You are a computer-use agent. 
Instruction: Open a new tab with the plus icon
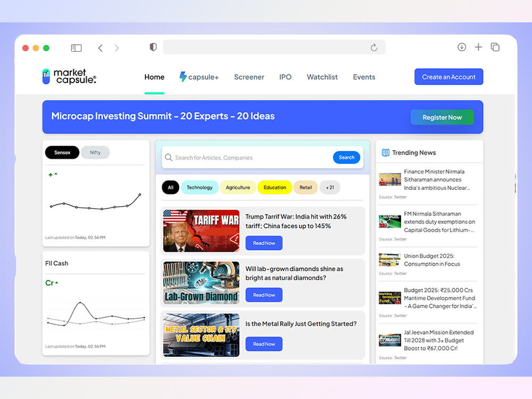(478, 47)
